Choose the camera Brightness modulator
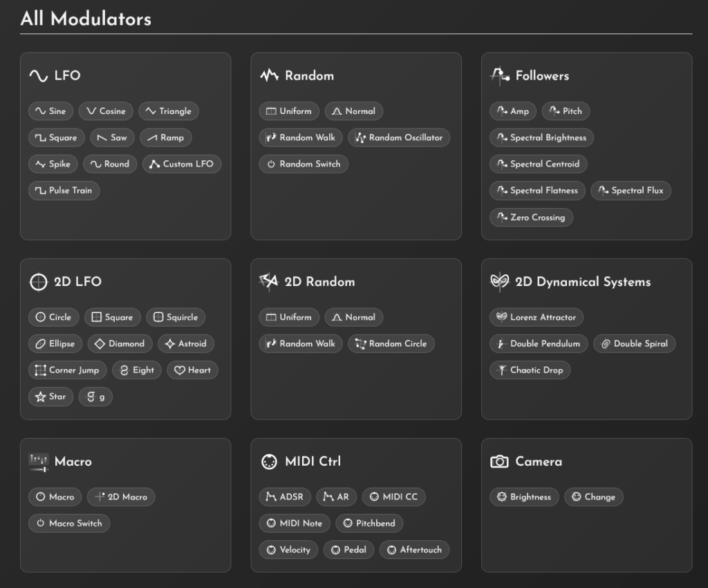708x588 pixels. tap(523, 497)
